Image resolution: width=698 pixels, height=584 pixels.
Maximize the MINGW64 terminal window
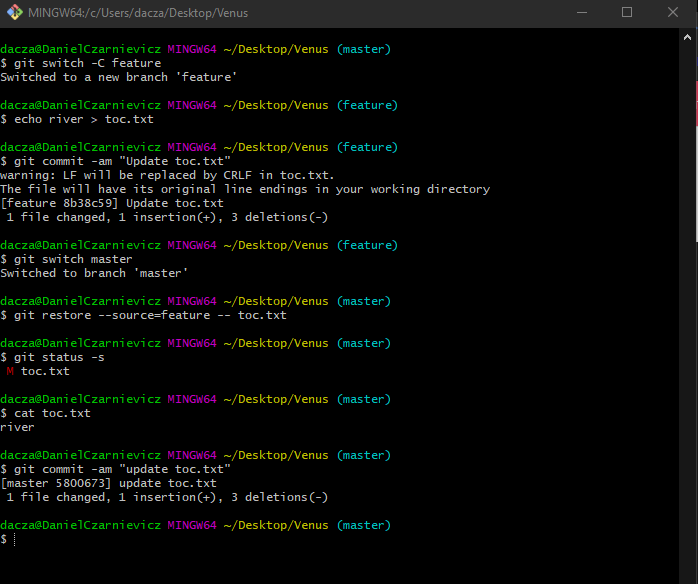(627, 13)
